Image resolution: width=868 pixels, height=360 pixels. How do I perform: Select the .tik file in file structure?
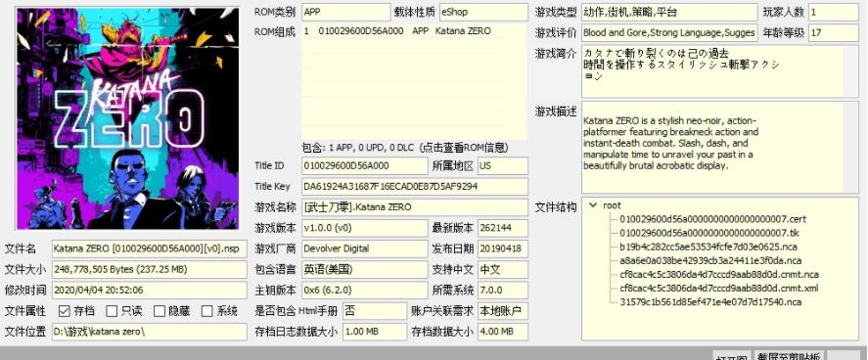(x=709, y=233)
